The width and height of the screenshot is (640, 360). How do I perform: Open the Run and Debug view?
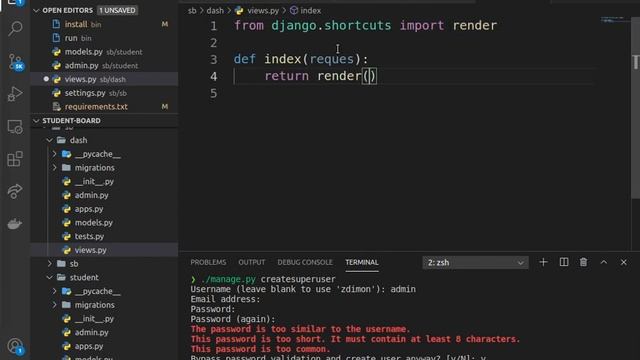point(15,94)
